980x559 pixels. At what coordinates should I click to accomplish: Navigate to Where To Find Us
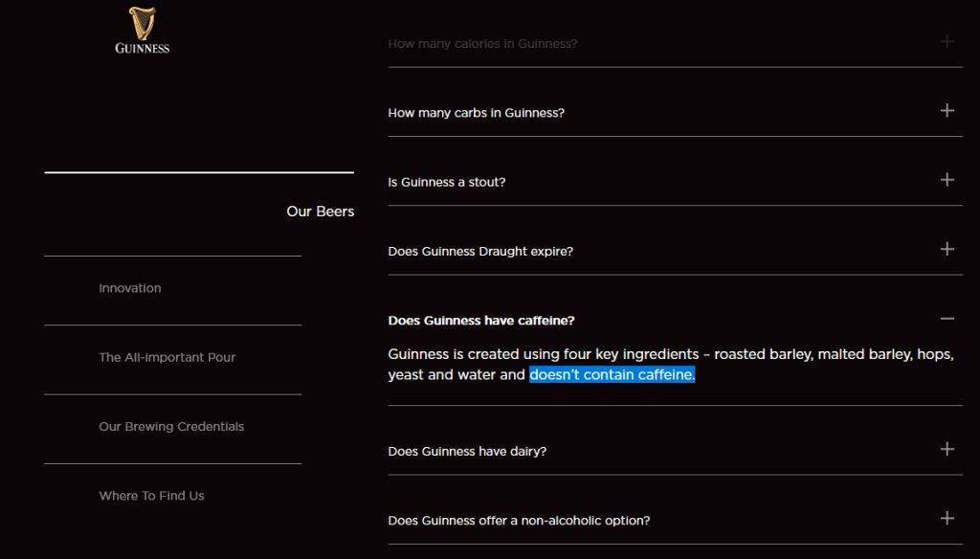tap(151, 496)
